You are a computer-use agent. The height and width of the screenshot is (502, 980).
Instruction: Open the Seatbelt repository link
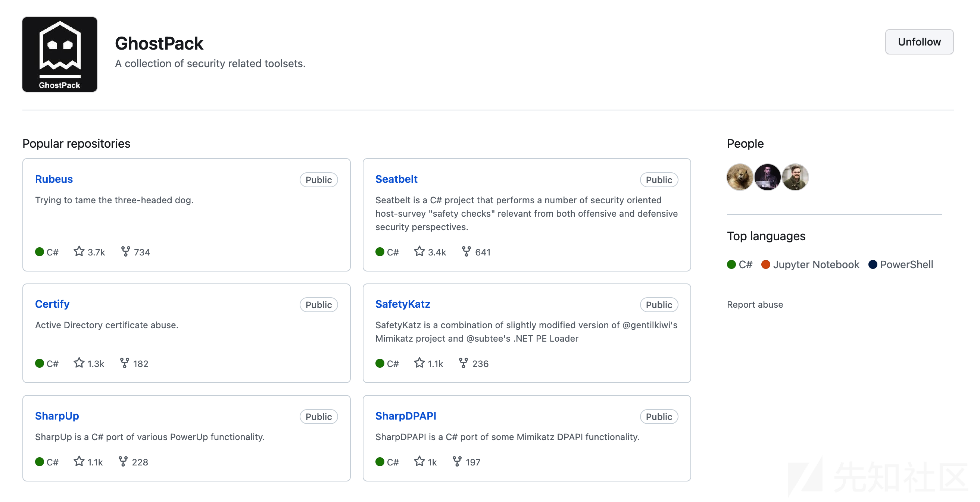tap(396, 179)
